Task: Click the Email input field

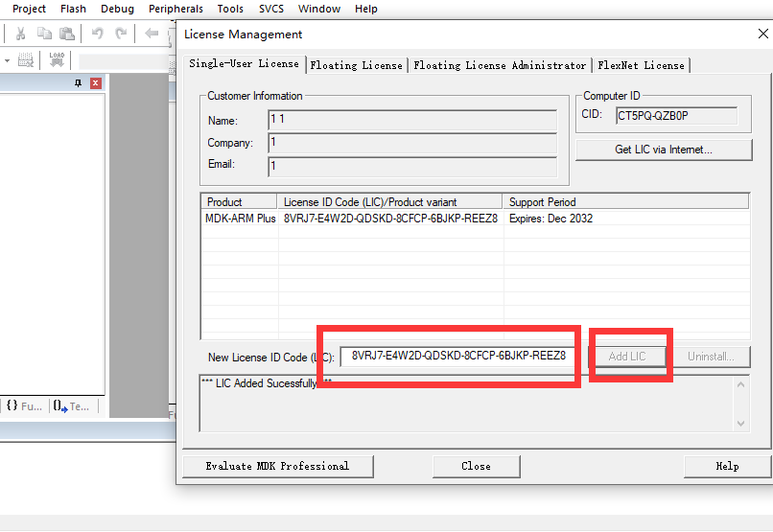Action: tap(412, 166)
